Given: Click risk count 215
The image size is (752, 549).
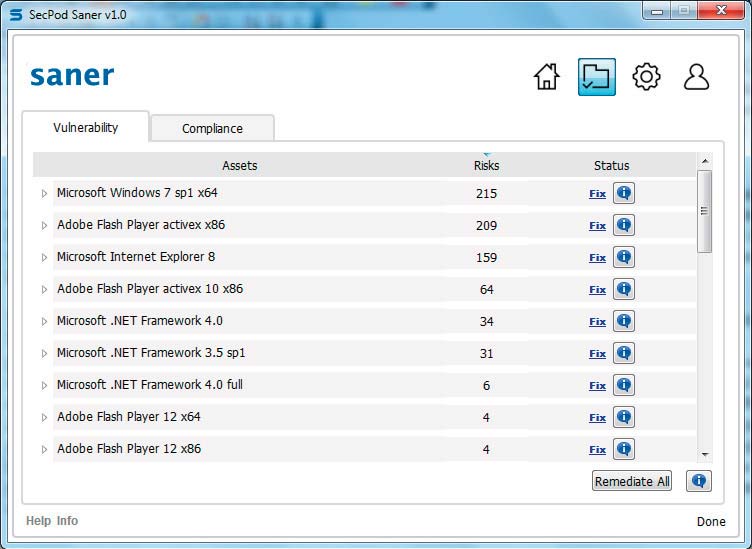Looking at the screenshot, I should pyautogui.click(x=486, y=194).
